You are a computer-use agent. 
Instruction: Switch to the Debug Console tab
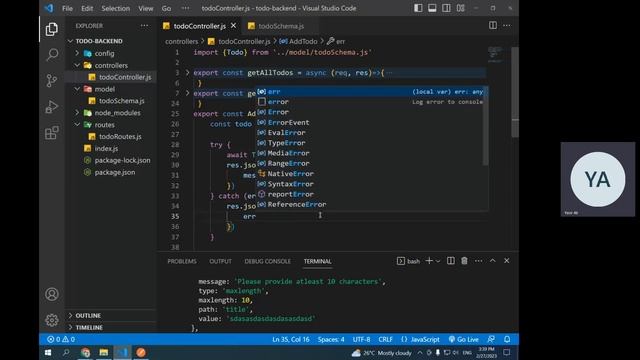click(267, 261)
